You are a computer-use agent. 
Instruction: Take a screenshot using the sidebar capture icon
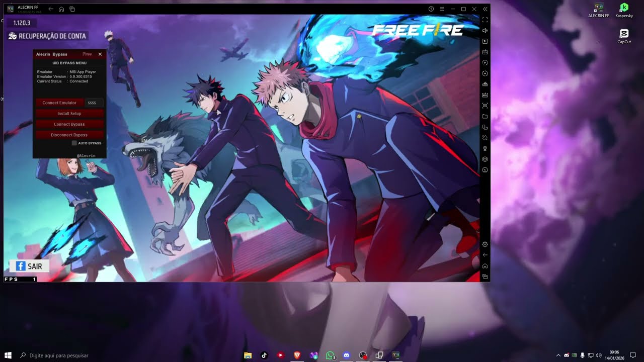coord(485,106)
